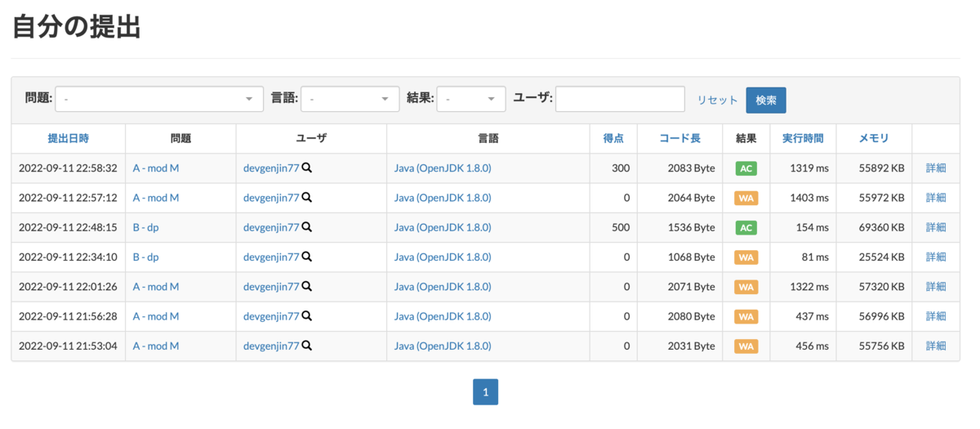Focus the ユーザ text input field

tap(620, 99)
